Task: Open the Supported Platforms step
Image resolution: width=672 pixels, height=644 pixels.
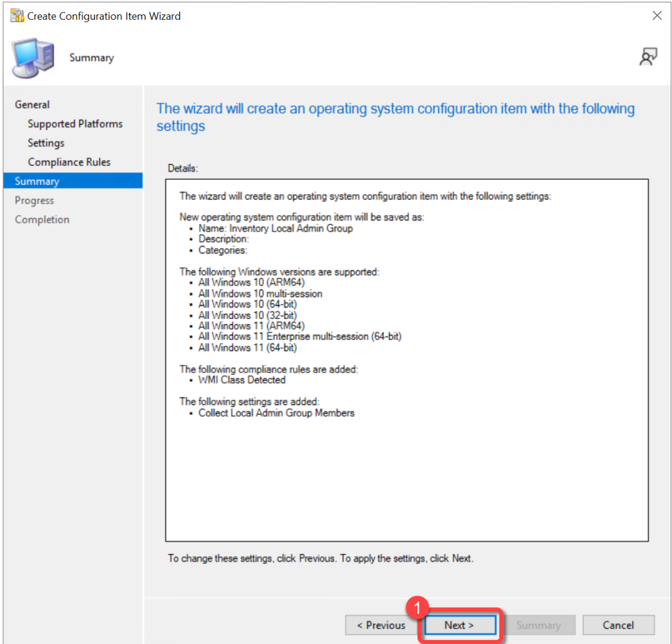Action: click(x=75, y=123)
